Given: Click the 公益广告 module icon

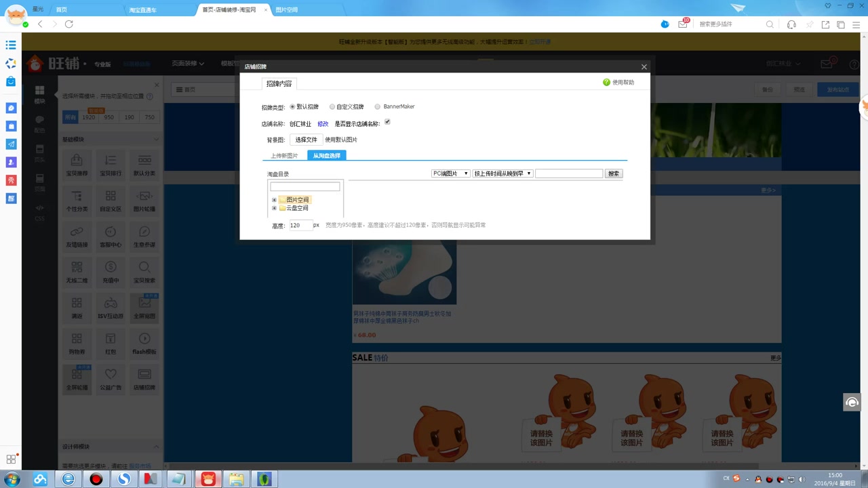Looking at the screenshot, I should click(111, 379).
